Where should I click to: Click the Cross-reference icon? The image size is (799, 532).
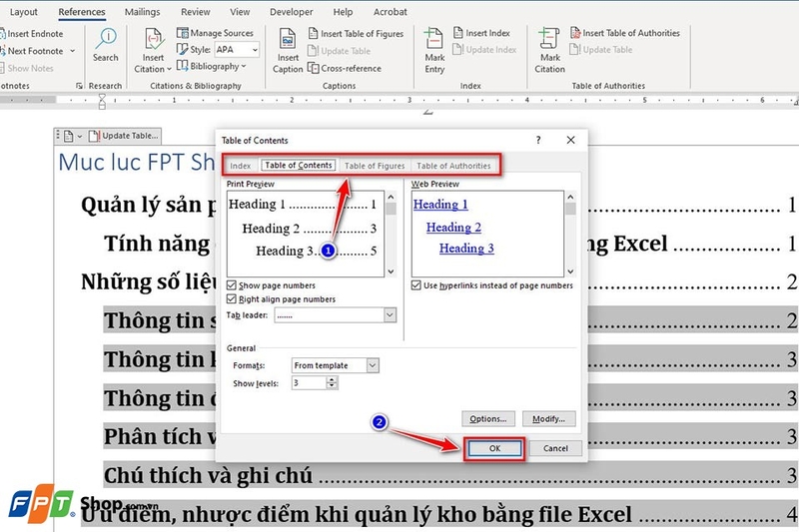(314, 68)
